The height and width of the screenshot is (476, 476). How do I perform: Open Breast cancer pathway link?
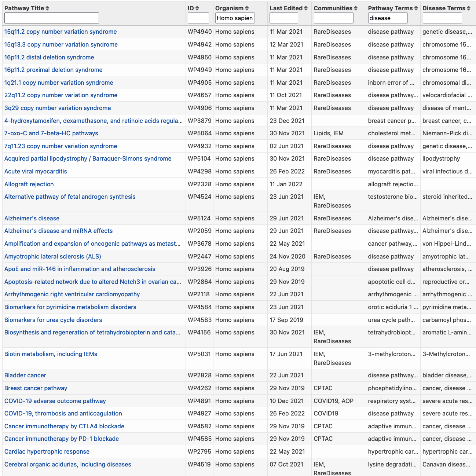(36, 388)
